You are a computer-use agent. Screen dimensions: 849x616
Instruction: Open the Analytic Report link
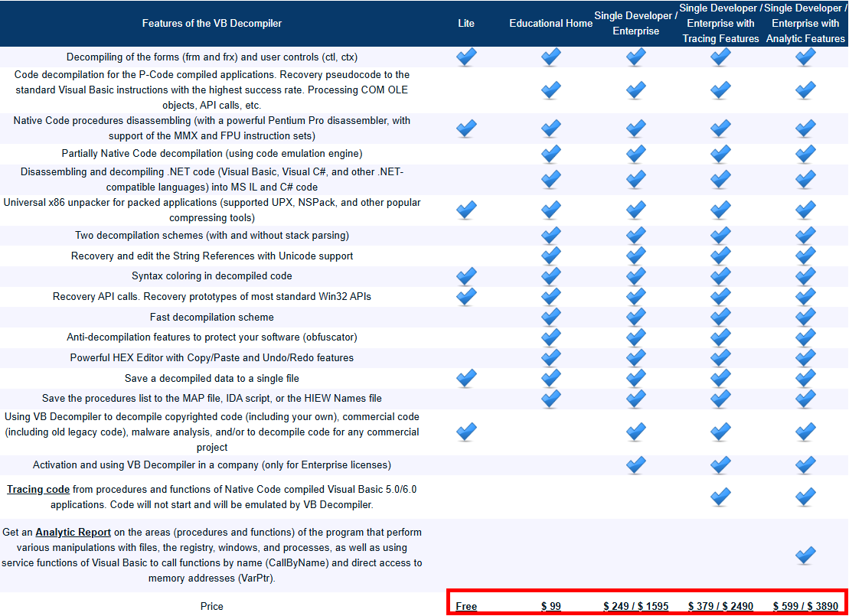(73, 532)
